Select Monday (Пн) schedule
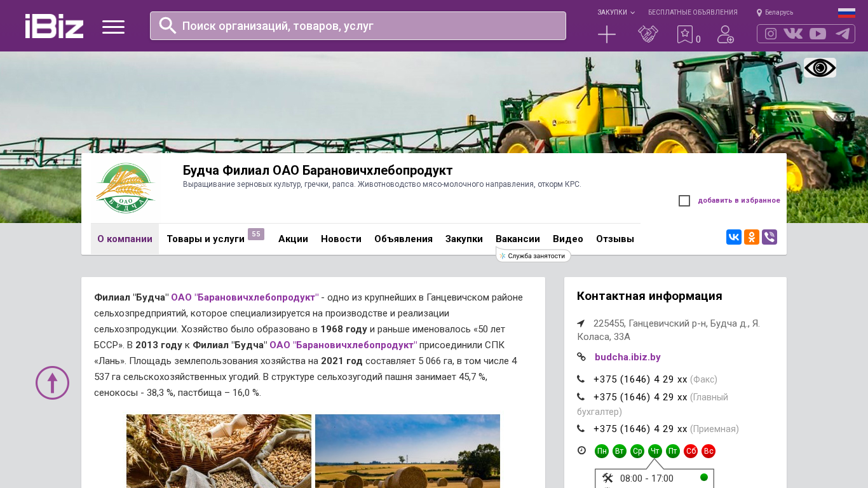 (602, 451)
